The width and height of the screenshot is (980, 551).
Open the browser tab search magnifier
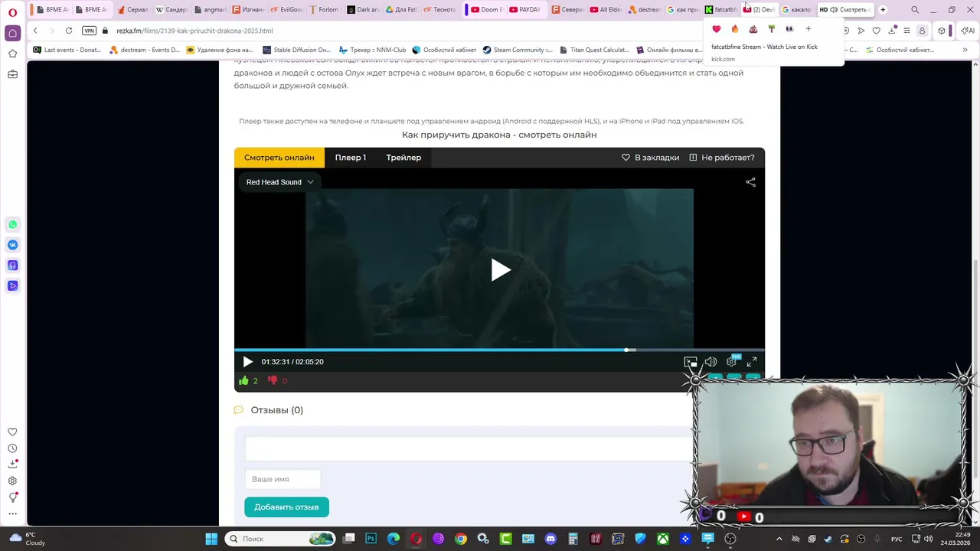pyautogui.click(x=915, y=10)
